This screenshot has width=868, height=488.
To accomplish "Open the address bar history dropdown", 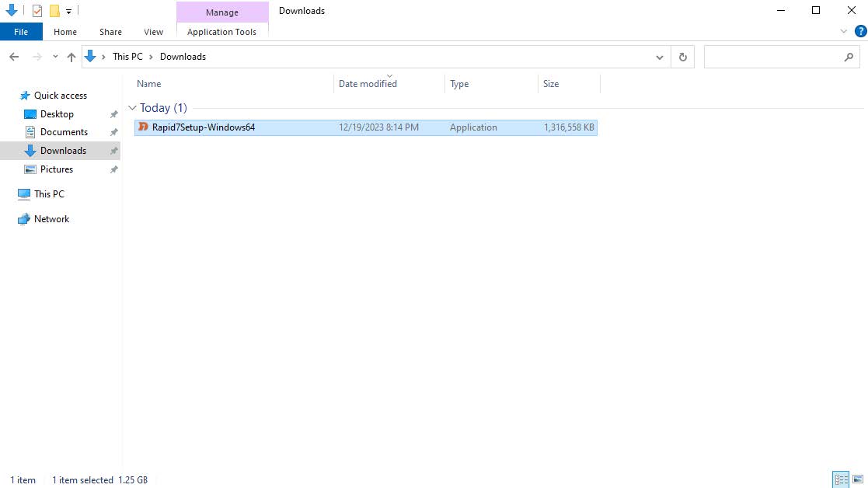I will (x=659, y=57).
